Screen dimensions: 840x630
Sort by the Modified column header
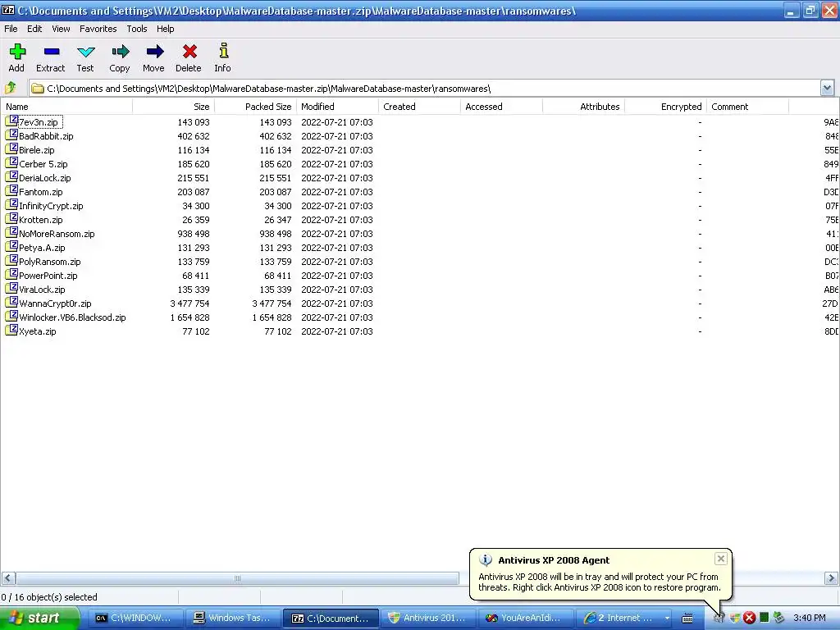click(337, 107)
